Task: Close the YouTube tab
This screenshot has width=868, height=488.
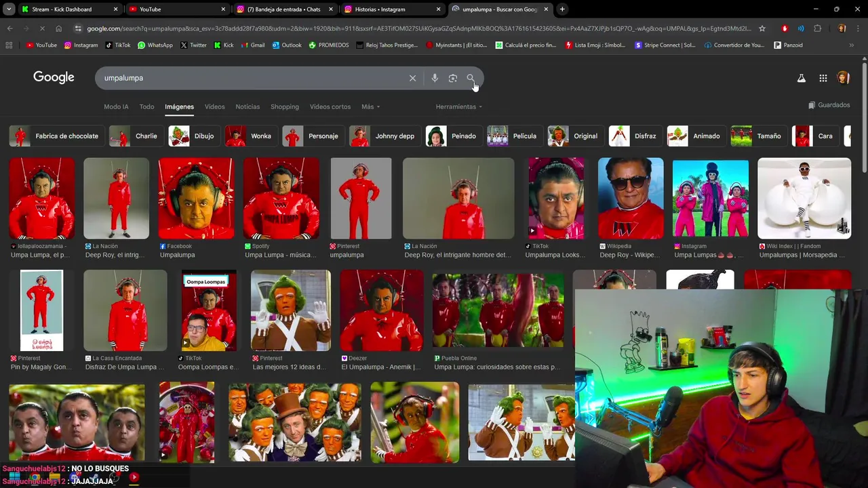Action: click(x=223, y=9)
